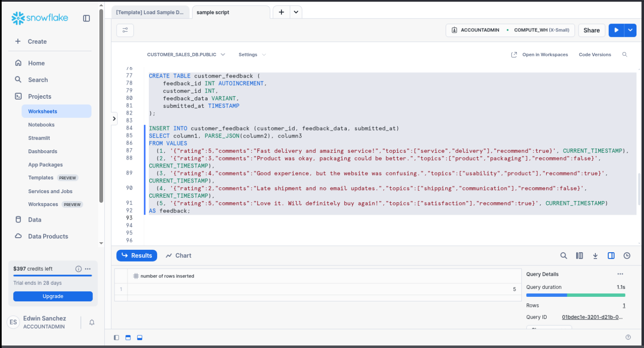Switch to the Chart tab
The image size is (644, 348).
point(179,256)
